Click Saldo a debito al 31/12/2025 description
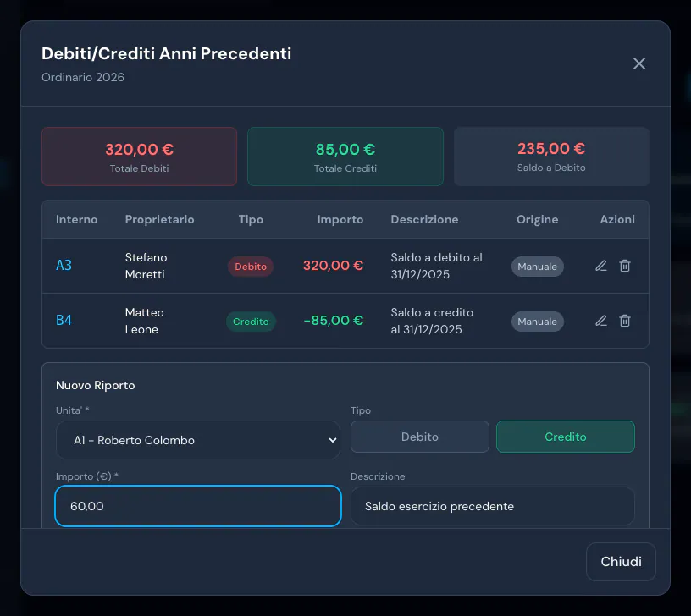This screenshot has height=616, width=691. click(x=436, y=266)
